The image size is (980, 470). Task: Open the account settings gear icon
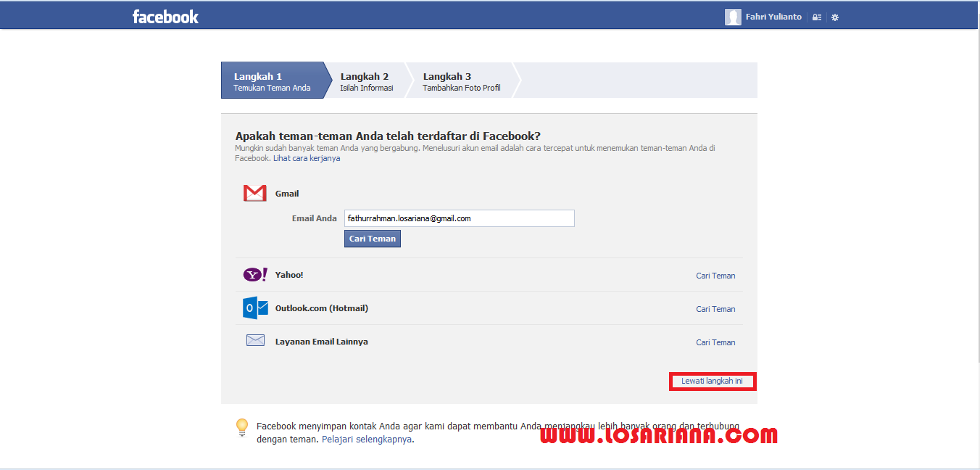pos(835,17)
